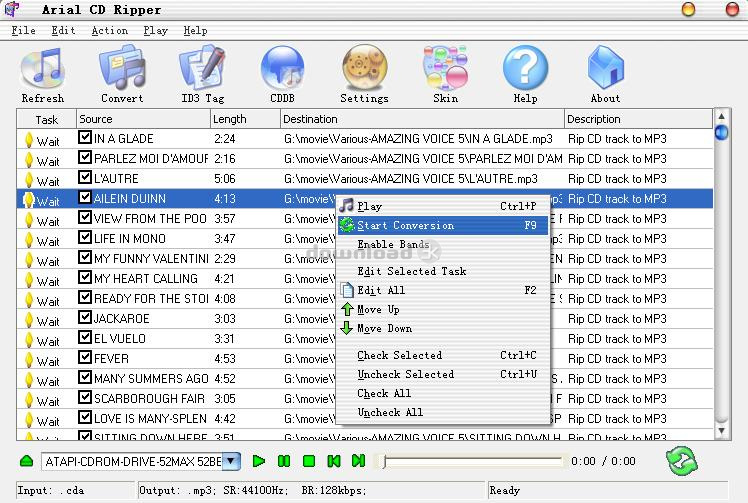Viewport: 748px width, 503px height.
Task: Select the READY FOR THE STOI track row
Action: (365, 299)
